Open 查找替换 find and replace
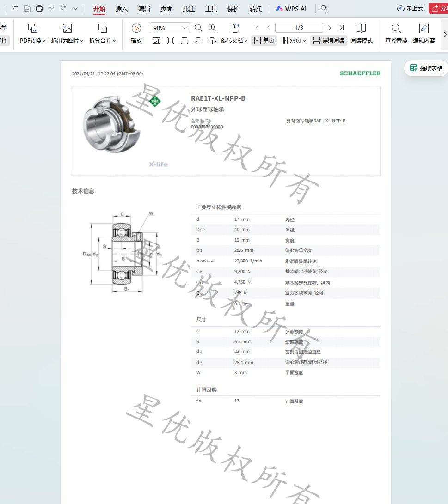Viewport: 448px width, 504px height. [396, 34]
